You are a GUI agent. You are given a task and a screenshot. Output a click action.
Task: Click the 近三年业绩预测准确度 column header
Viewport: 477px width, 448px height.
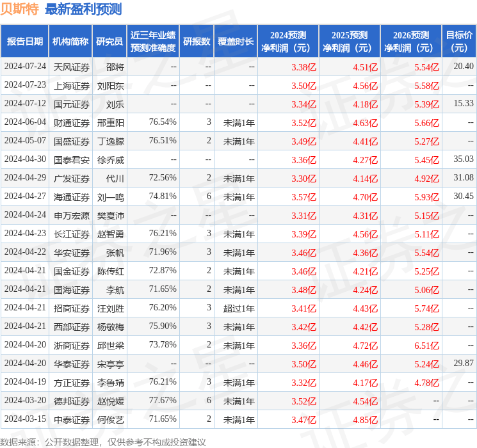[153, 41]
